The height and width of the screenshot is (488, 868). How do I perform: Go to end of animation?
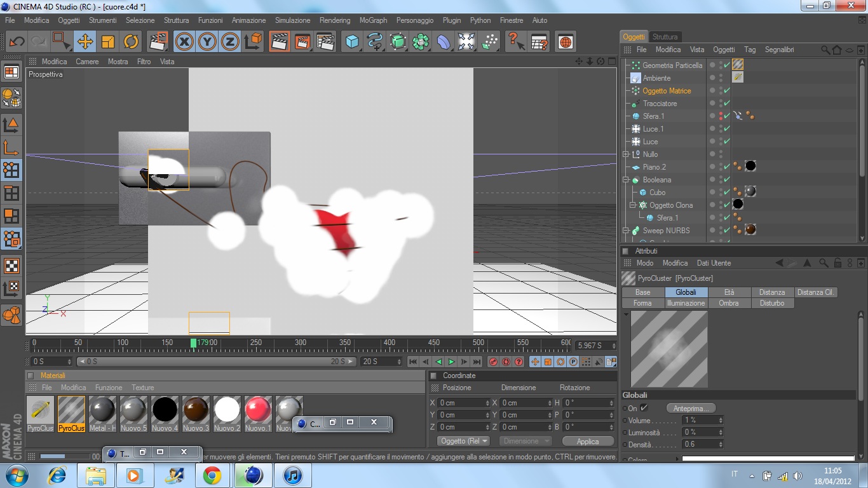(477, 362)
